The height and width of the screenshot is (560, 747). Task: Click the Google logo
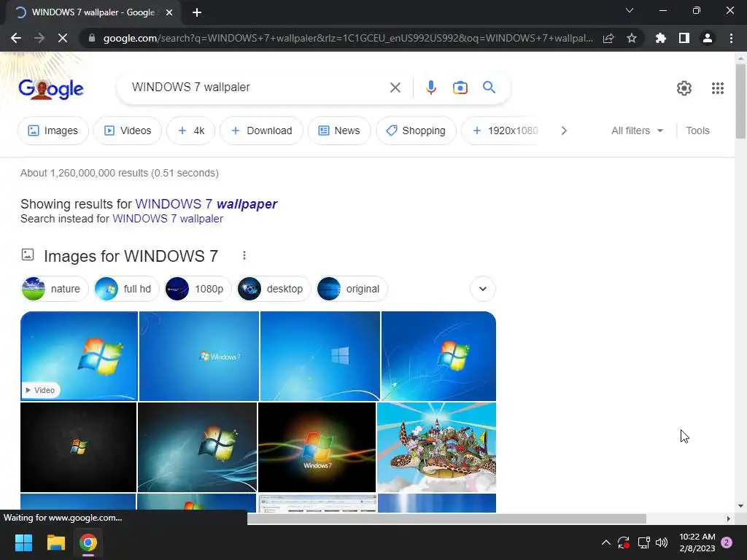51,89
